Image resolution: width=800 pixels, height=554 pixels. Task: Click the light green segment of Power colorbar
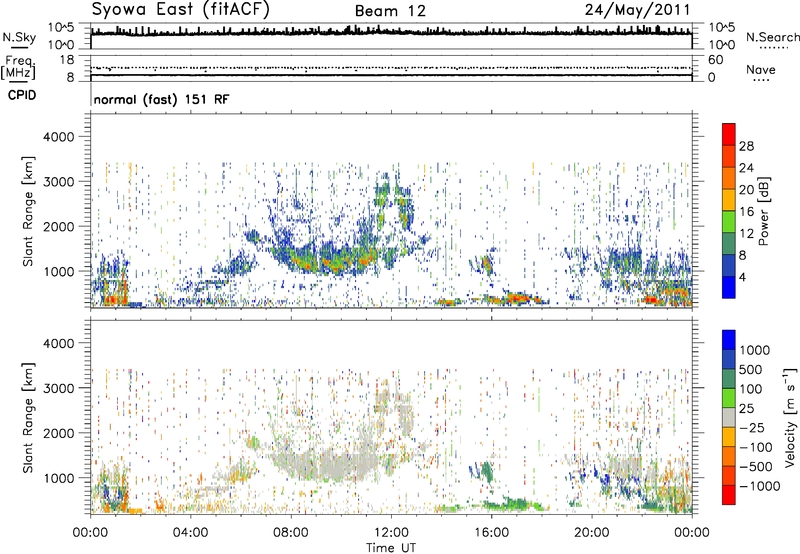729,221
